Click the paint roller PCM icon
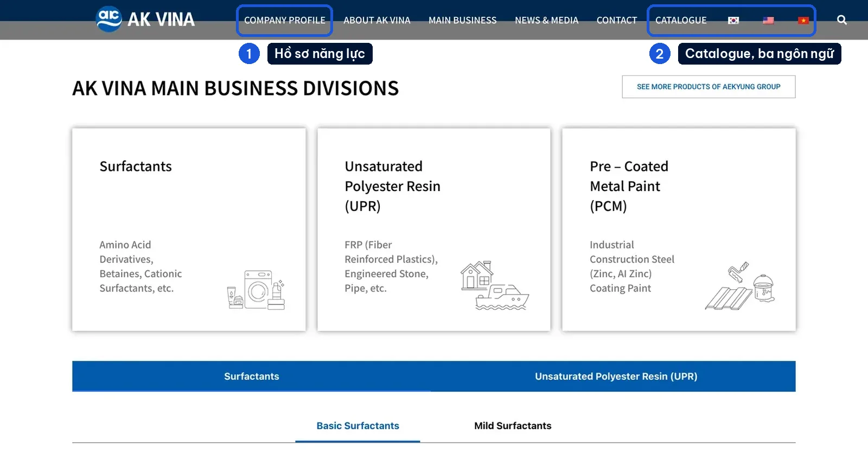Image resolution: width=868 pixels, height=452 pixels. (740, 286)
